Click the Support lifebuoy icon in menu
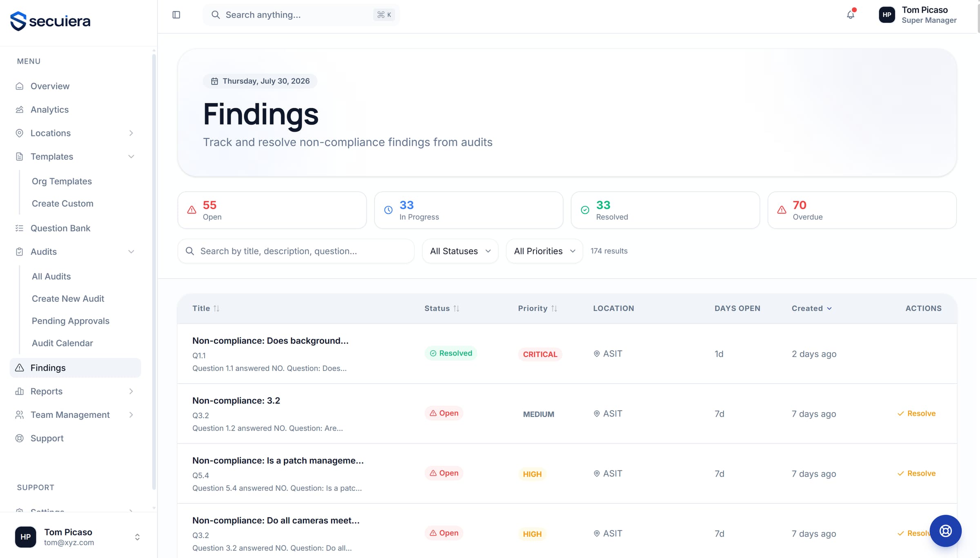 [x=19, y=438]
